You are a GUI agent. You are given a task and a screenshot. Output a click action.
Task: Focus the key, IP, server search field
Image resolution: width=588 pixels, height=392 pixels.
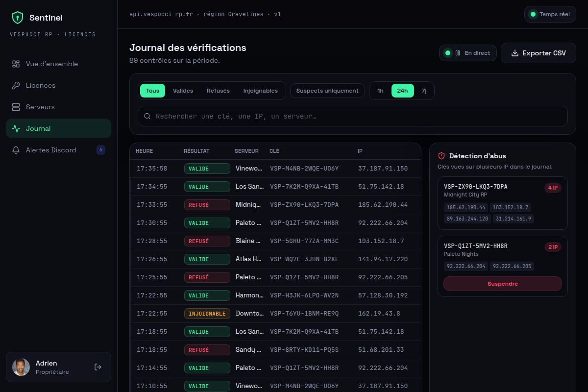click(x=353, y=117)
